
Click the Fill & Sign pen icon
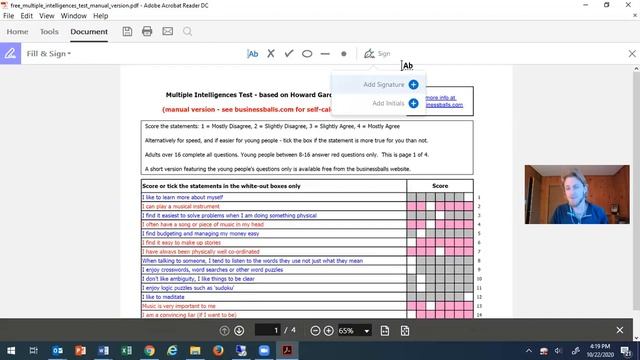point(10,53)
